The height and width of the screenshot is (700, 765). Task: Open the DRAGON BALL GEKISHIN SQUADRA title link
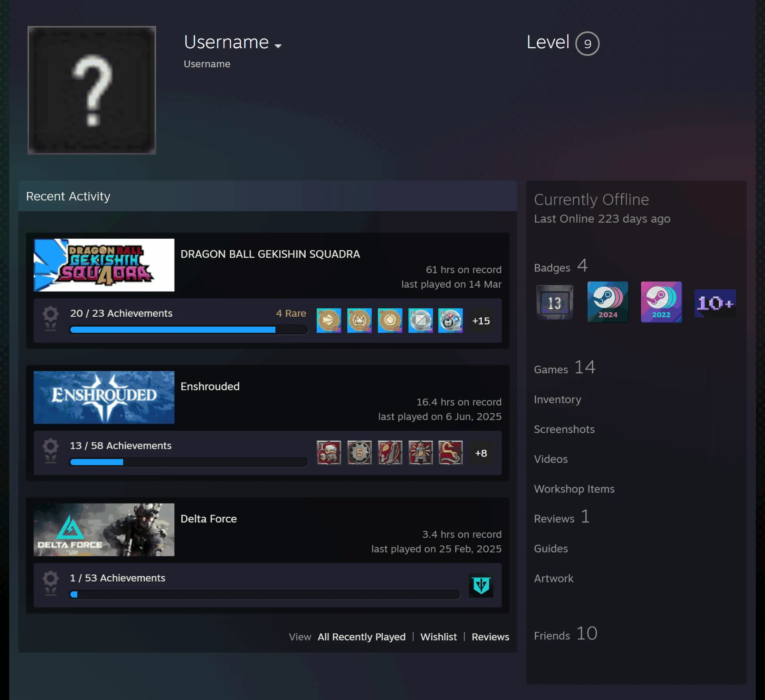tap(270, 254)
